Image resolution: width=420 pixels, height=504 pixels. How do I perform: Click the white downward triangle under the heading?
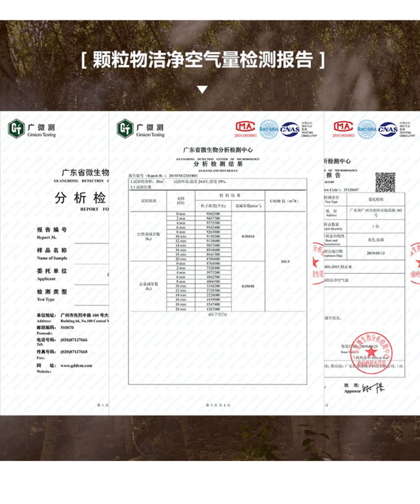(202, 90)
